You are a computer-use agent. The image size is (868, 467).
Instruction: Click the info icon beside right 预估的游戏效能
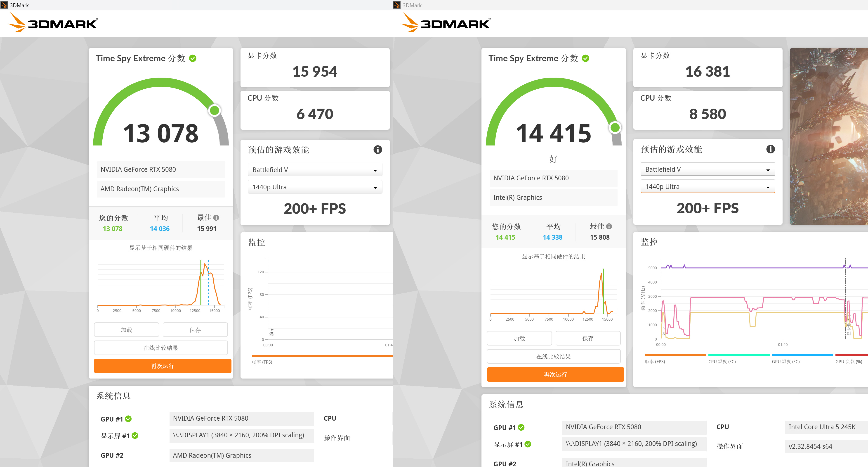click(x=770, y=149)
